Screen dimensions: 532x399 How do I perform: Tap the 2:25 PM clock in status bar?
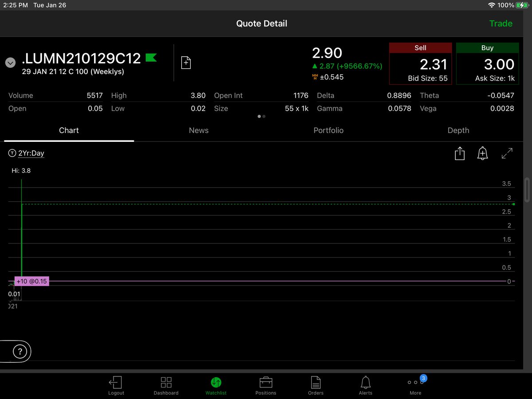point(15,5)
